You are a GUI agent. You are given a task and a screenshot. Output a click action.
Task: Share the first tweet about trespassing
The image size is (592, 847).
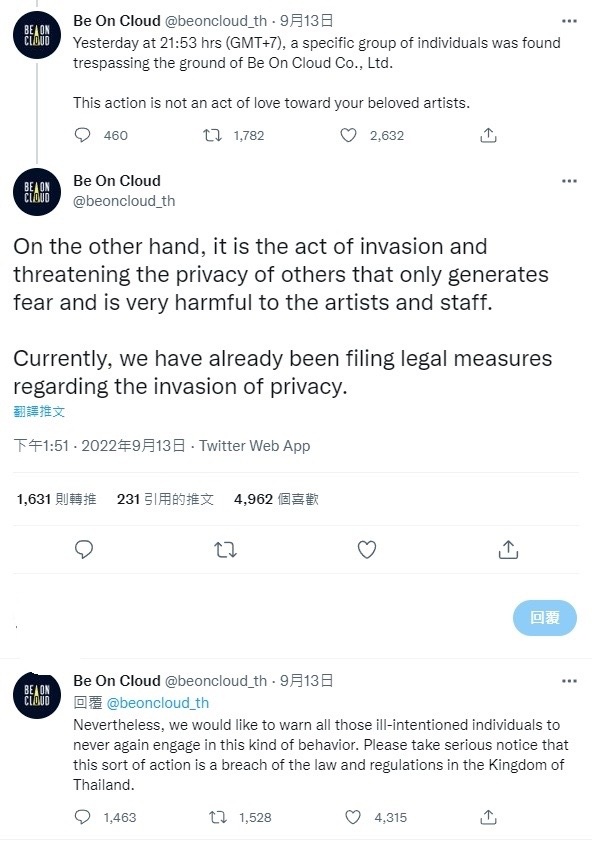[488, 135]
